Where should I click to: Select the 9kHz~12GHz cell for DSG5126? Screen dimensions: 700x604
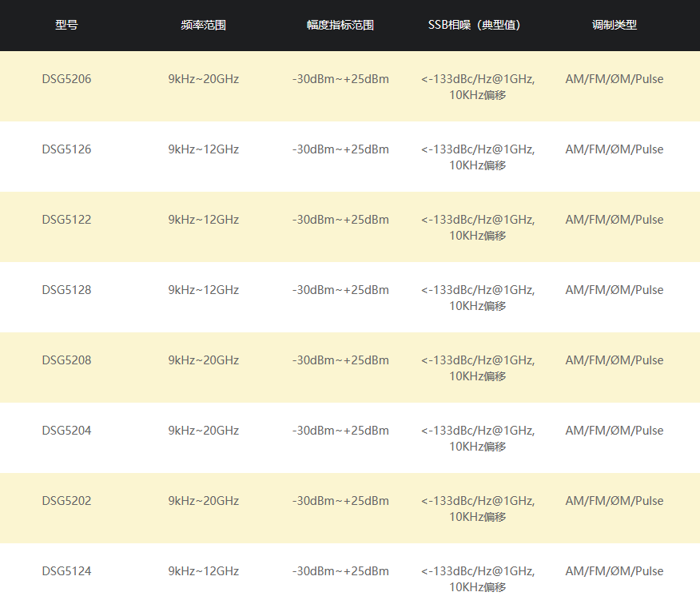click(203, 149)
